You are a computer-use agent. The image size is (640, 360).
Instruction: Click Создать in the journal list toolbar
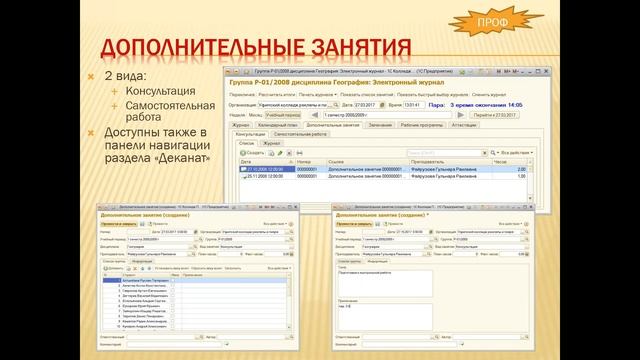[x=252, y=153]
